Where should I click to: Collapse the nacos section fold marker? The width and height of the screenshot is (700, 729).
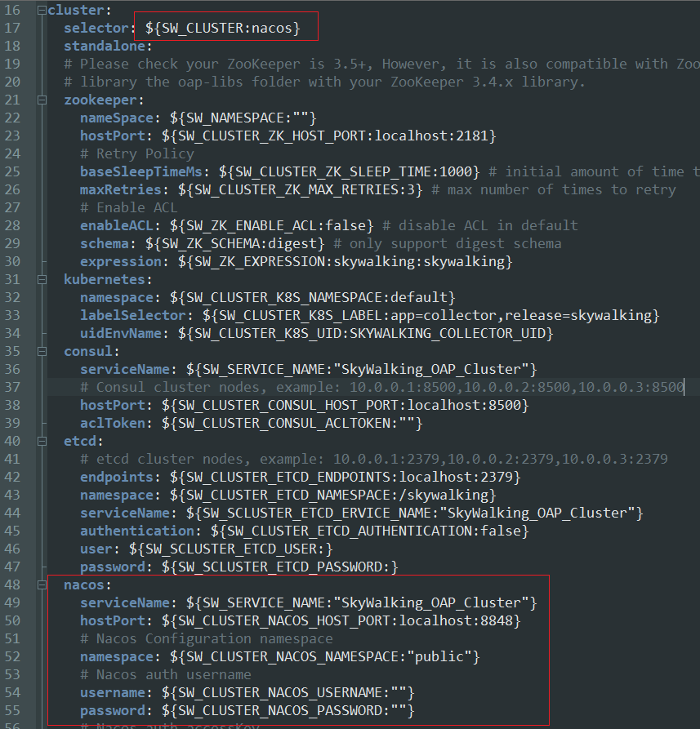(42, 585)
